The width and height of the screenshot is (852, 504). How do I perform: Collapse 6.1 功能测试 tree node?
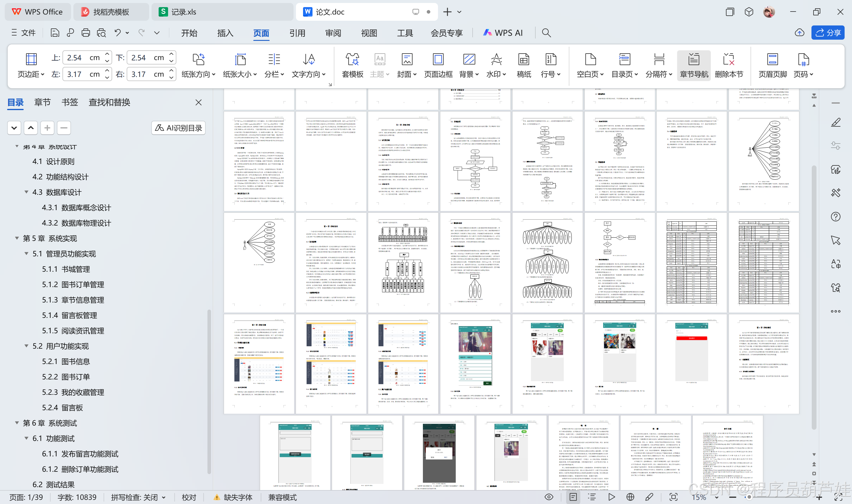(x=27, y=438)
